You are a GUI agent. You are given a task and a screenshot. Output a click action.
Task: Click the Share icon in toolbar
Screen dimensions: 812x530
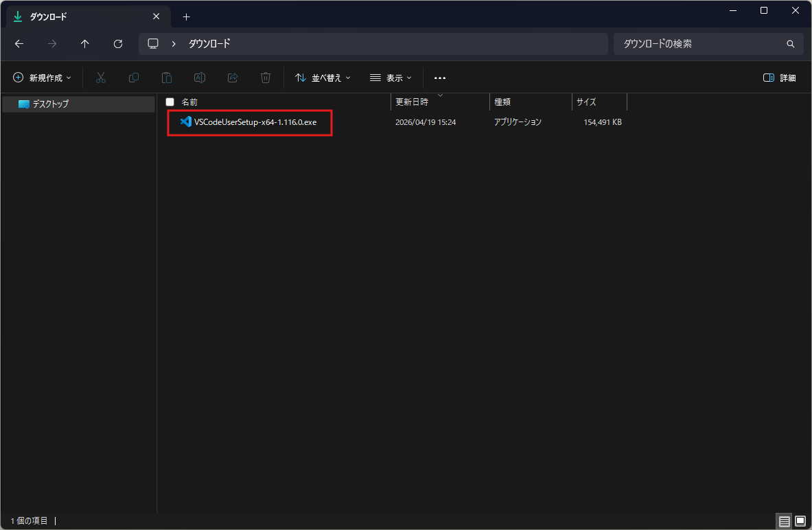(x=233, y=78)
